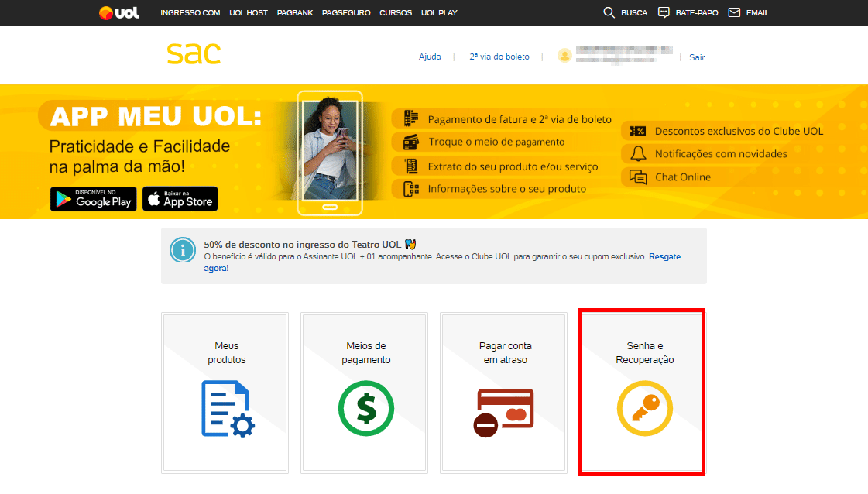868x494 pixels.
Task: Click the notifications bell icon
Action: 638,153
